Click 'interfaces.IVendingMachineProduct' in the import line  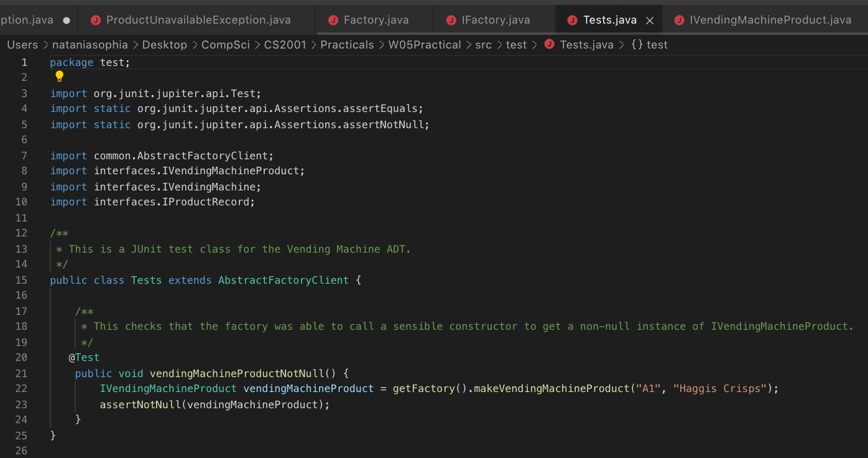pos(196,171)
